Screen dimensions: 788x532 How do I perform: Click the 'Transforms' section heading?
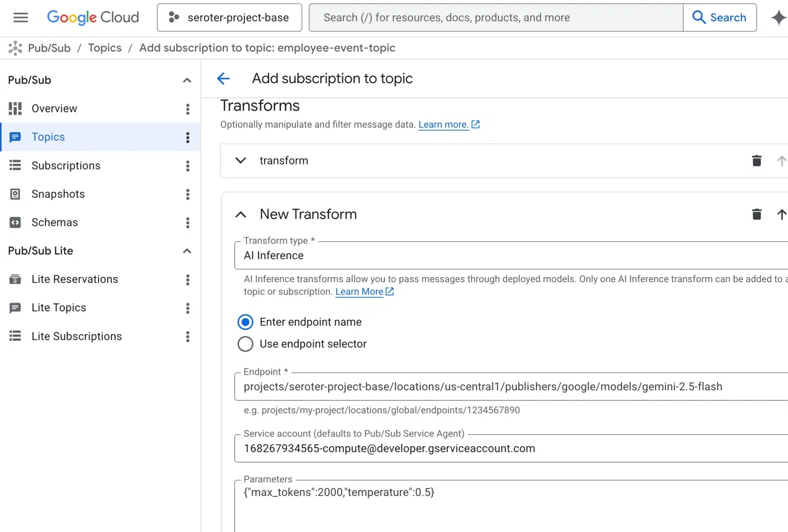coord(260,106)
